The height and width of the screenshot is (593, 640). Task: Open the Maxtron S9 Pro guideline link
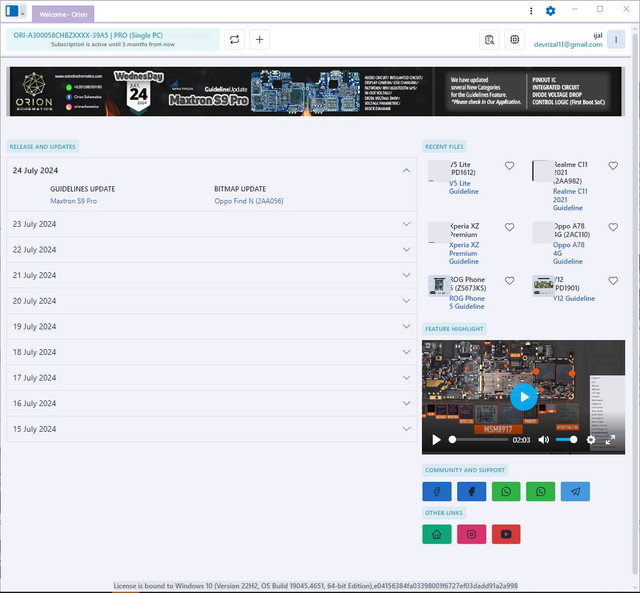point(73,201)
